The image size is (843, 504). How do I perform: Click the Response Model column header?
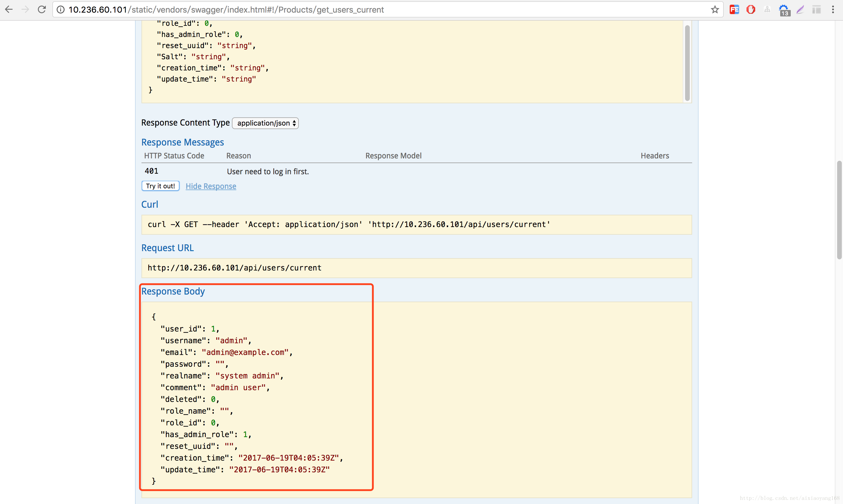(x=393, y=156)
